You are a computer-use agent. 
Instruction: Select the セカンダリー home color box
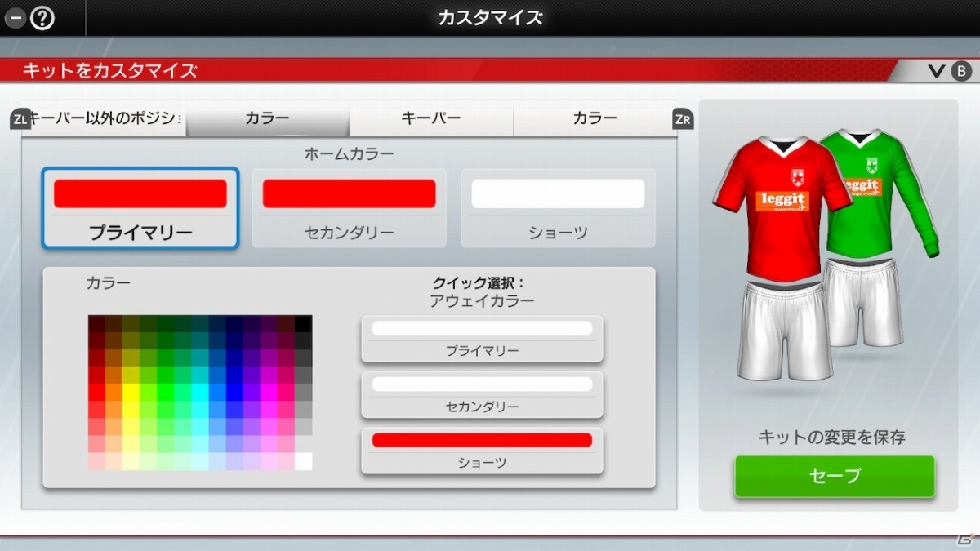(x=349, y=208)
